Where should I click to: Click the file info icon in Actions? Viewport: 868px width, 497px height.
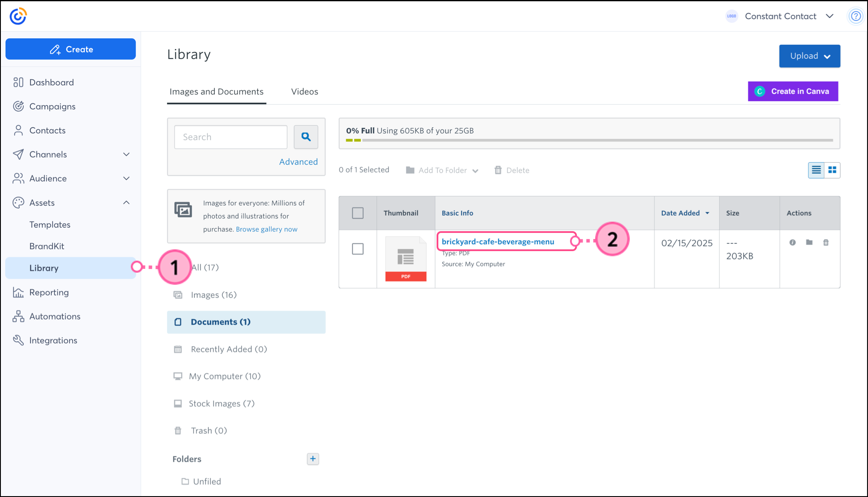click(792, 242)
